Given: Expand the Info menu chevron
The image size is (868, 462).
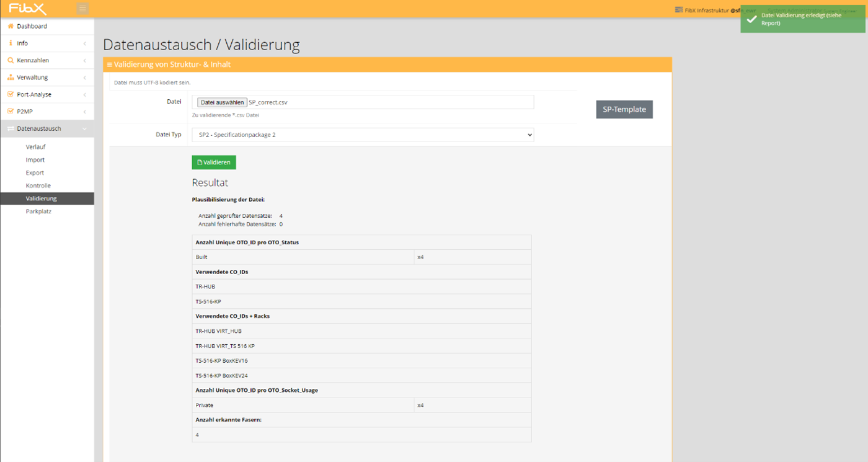Looking at the screenshot, I should [84, 43].
